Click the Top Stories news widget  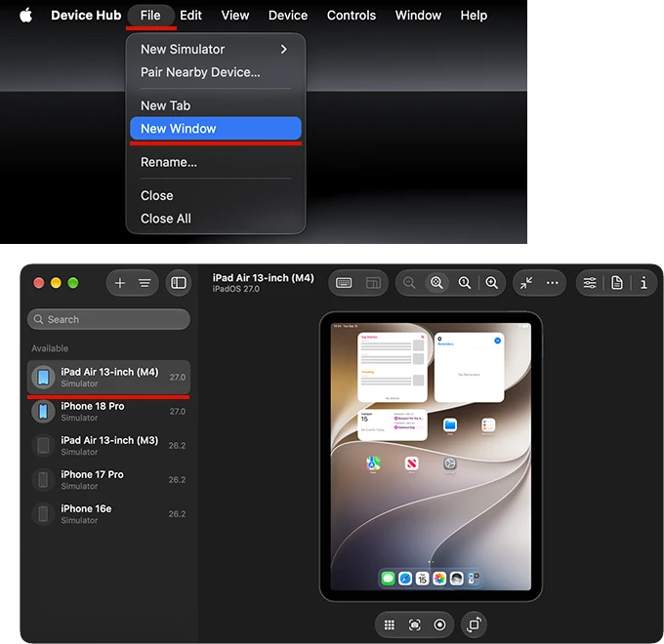coord(393,367)
